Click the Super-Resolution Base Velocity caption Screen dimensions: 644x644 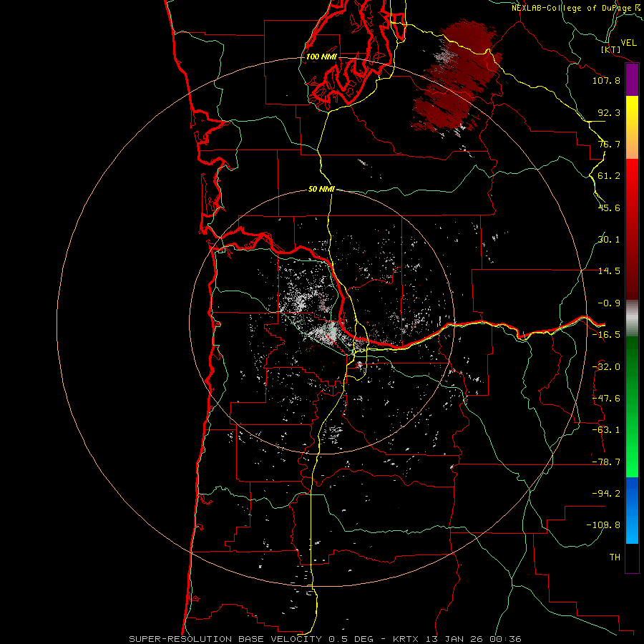coord(326,639)
